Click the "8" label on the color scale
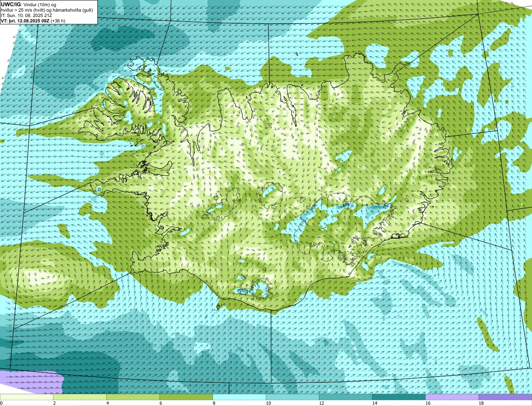Image resolution: width=532 pixels, height=406 pixels. click(x=214, y=403)
